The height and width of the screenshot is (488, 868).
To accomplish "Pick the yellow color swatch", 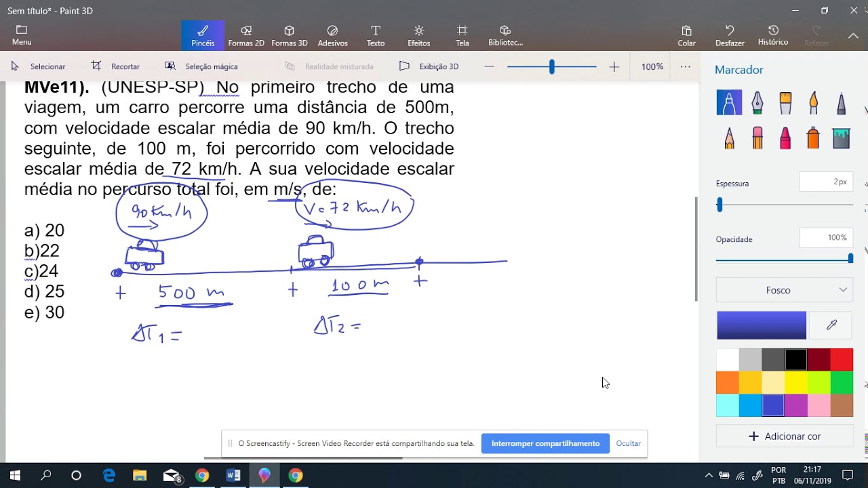I will tap(796, 383).
